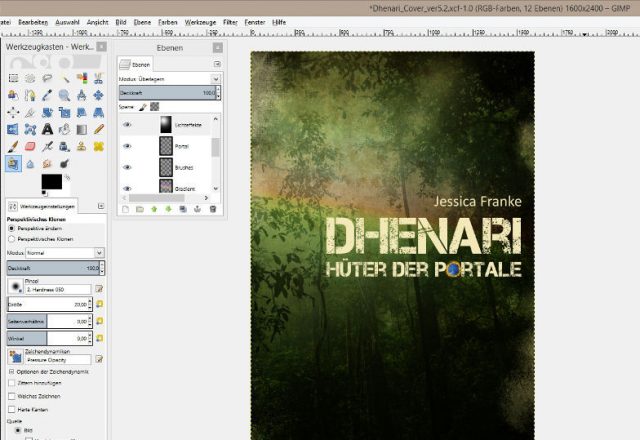The width and height of the screenshot is (640, 440).
Task: Duplicate layer in Ebenen panel
Action: click(183, 209)
